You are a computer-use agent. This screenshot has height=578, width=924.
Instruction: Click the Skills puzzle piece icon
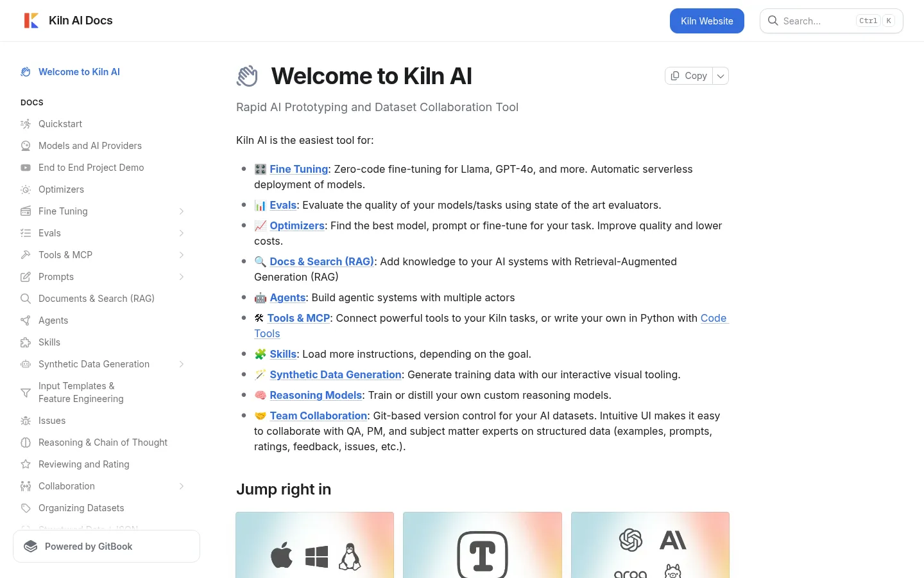pos(26,342)
